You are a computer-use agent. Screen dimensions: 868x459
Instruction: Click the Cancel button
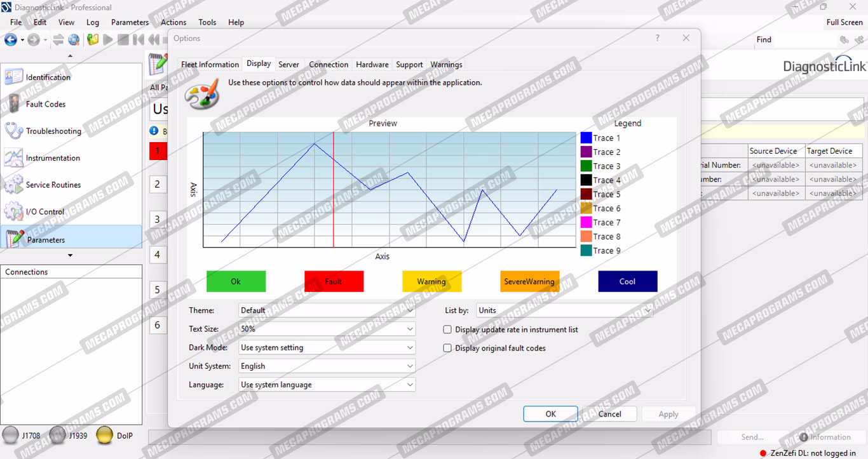(609, 414)
